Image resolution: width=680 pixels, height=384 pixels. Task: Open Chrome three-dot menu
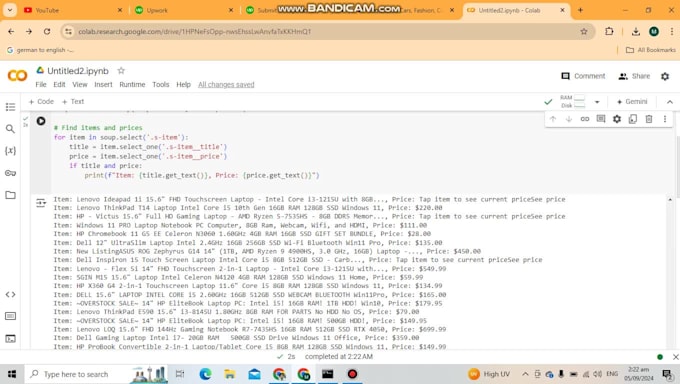(x=672, y=31)
